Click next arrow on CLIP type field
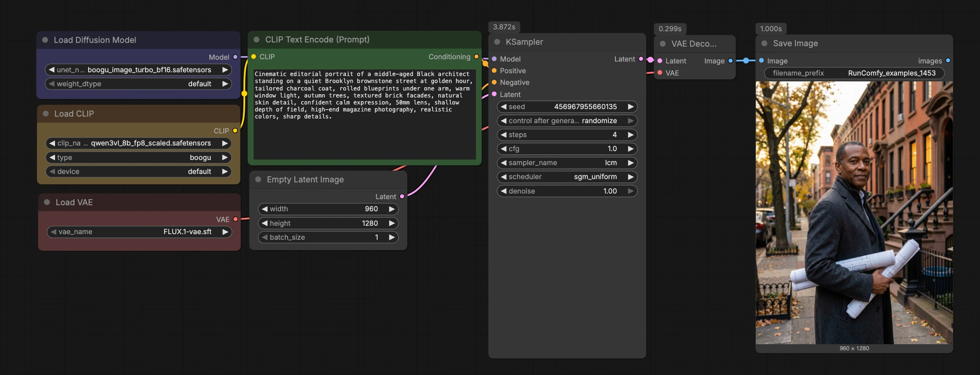The width and height of the screenshot is (980, 375). coord(225,158)
